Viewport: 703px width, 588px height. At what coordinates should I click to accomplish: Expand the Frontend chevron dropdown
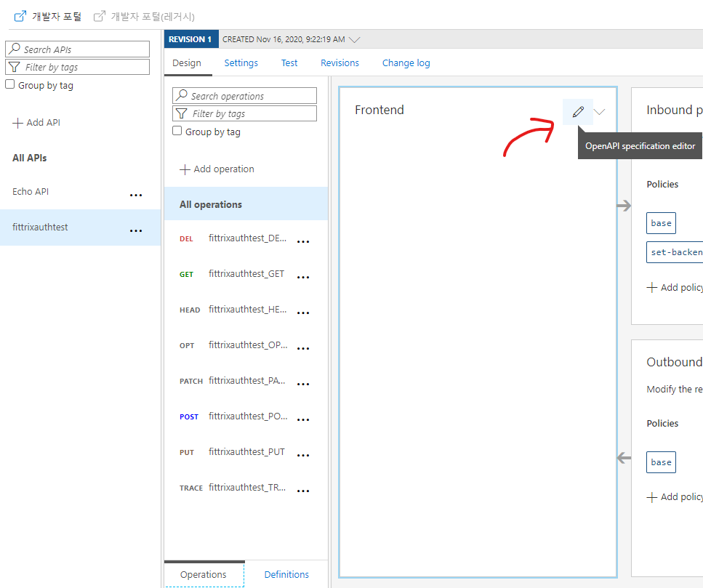point(600,112)
